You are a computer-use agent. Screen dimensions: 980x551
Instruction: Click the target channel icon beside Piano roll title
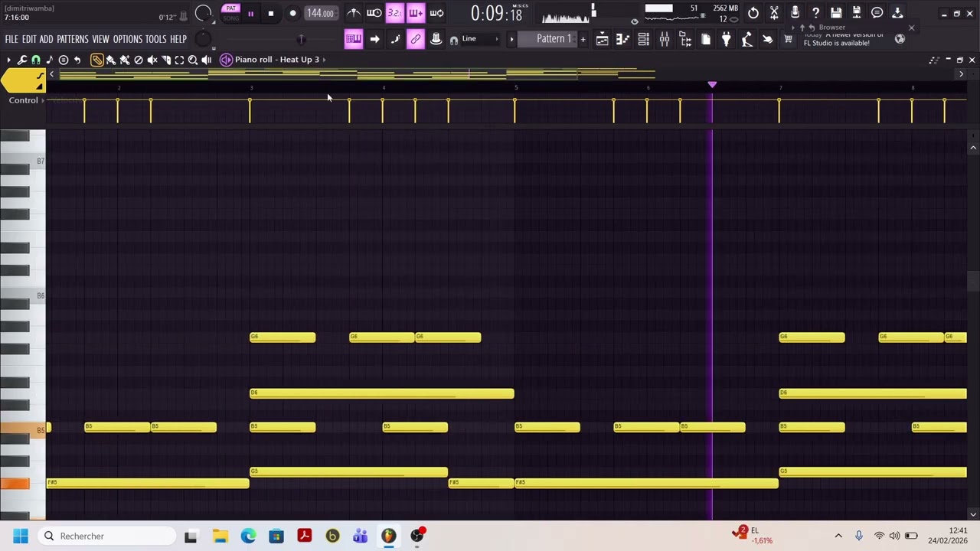click(226, 60)
